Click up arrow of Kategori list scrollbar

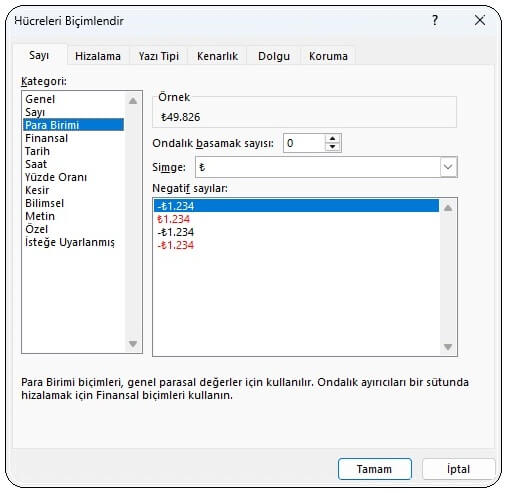click(133, 100)
